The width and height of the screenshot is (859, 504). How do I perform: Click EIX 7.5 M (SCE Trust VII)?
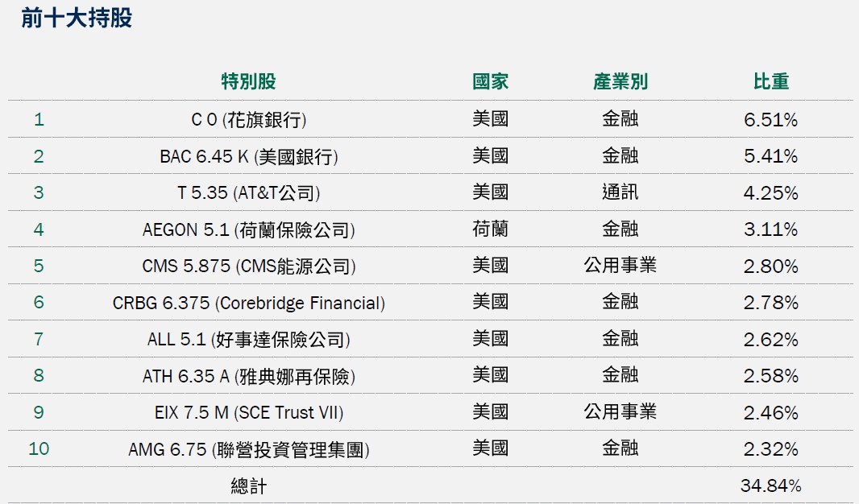click(x=248, y=413)
